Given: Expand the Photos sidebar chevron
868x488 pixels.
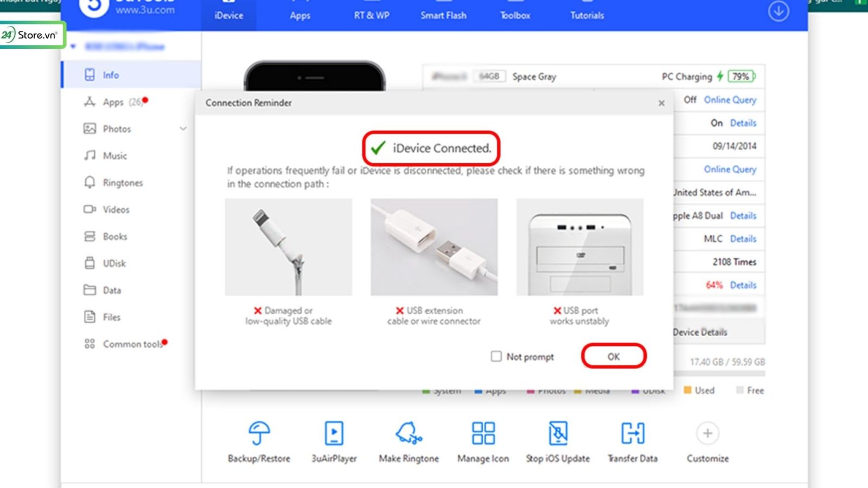Looking at the screenshot, I should pos(183,129).
